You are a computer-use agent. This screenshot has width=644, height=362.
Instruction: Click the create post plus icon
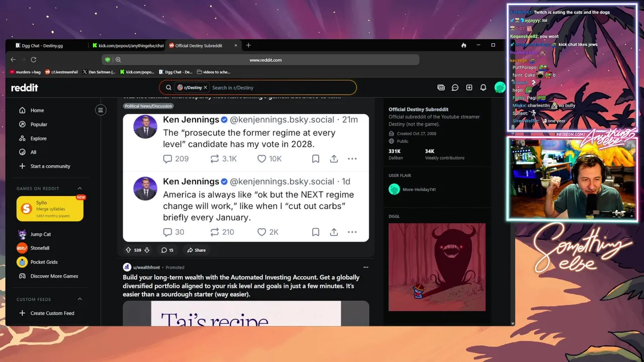[469, 87]
